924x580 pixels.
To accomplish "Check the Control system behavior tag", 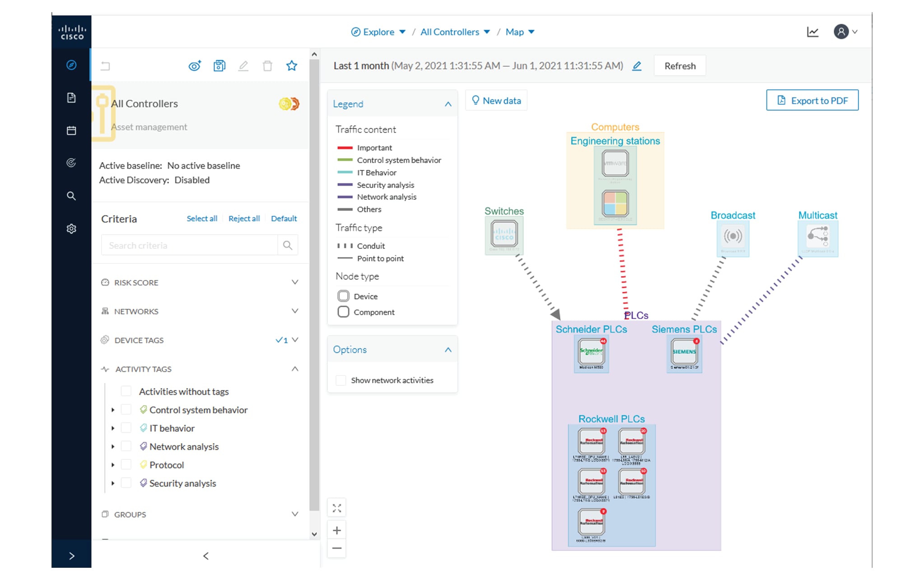I will tap(126, 410).
